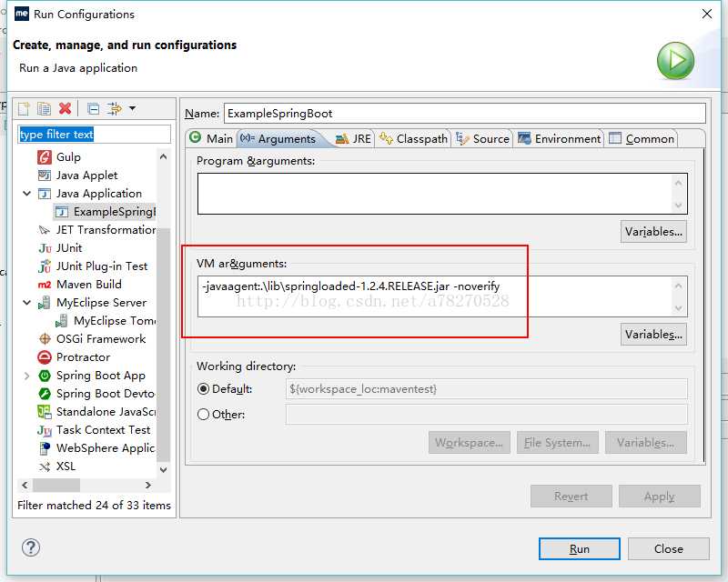Image resolution: width=728 pixels, height=582 pixels.
Task: Click right arrow of tree horizontal scrollbar
Action: coord(148,485)
